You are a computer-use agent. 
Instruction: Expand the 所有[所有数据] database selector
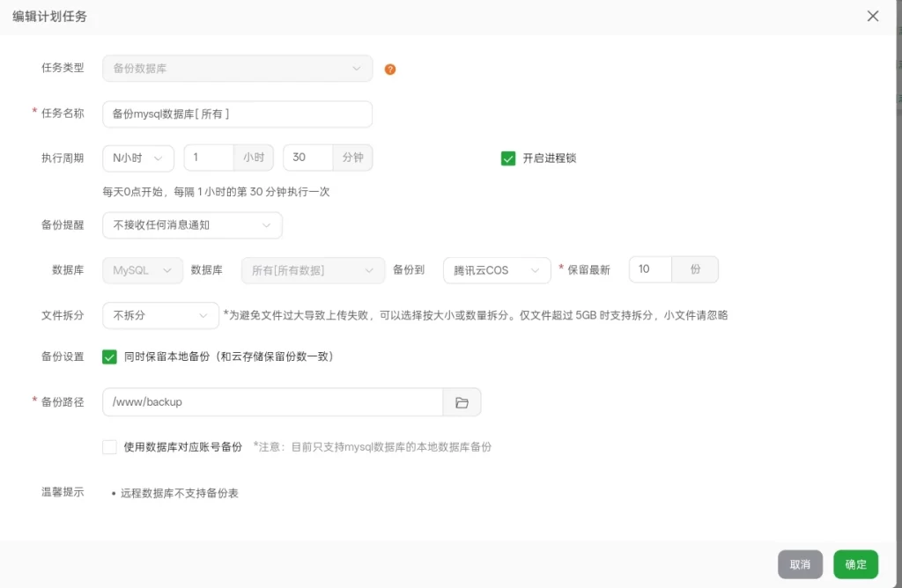312,270
